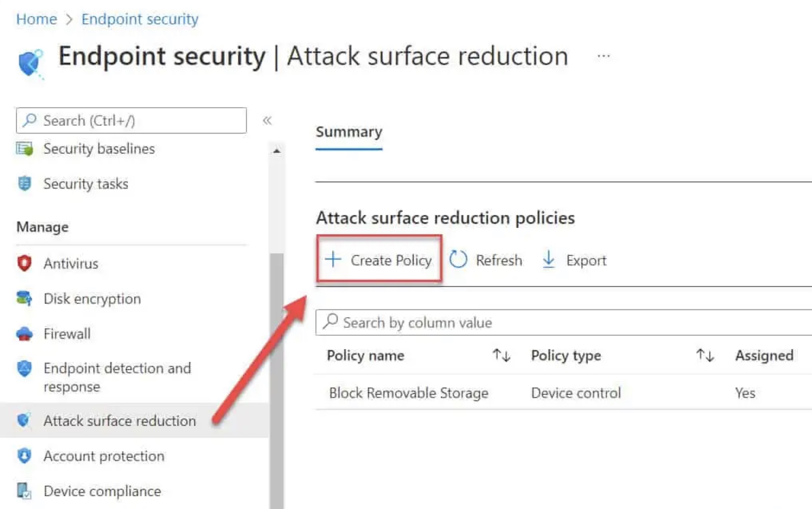Select the Summary tab
The image size is (812, 509).
(349, 132)
